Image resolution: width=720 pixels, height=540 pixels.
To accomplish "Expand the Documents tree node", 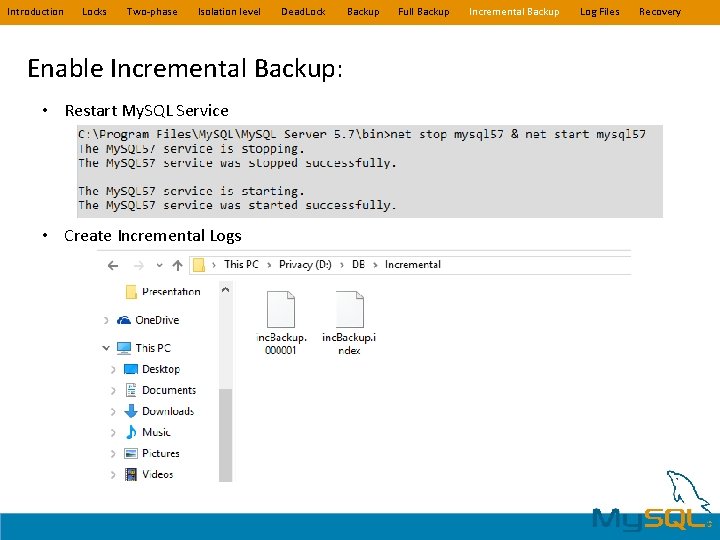I will [113, 390].
